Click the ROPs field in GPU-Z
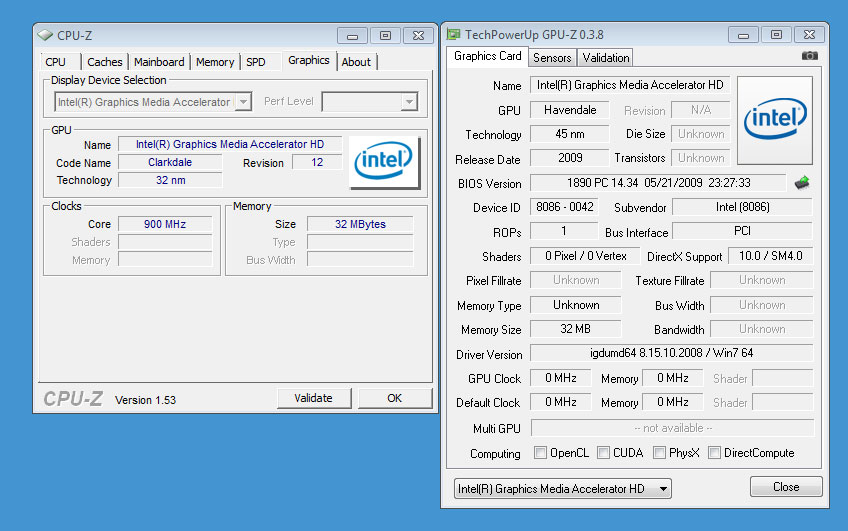 (x=565, y=231)
